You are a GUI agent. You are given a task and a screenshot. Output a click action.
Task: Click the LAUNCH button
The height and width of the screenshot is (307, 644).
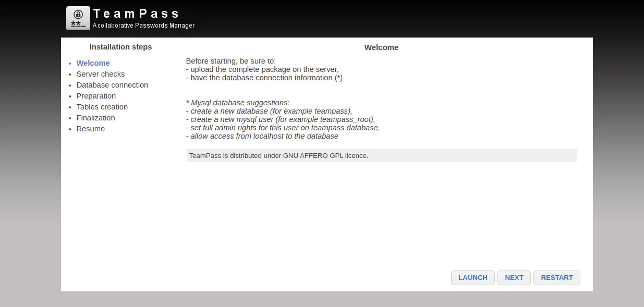pos(473,278)
